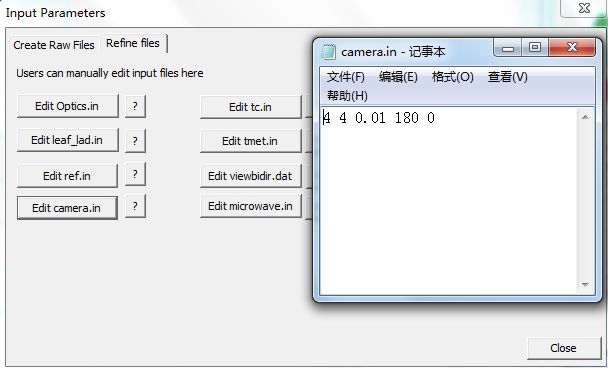Screen dimensions: 608x368
Task: Open the 格式(O) menu in Notepad
Action: pyautogui.click(x=453, y=77)
